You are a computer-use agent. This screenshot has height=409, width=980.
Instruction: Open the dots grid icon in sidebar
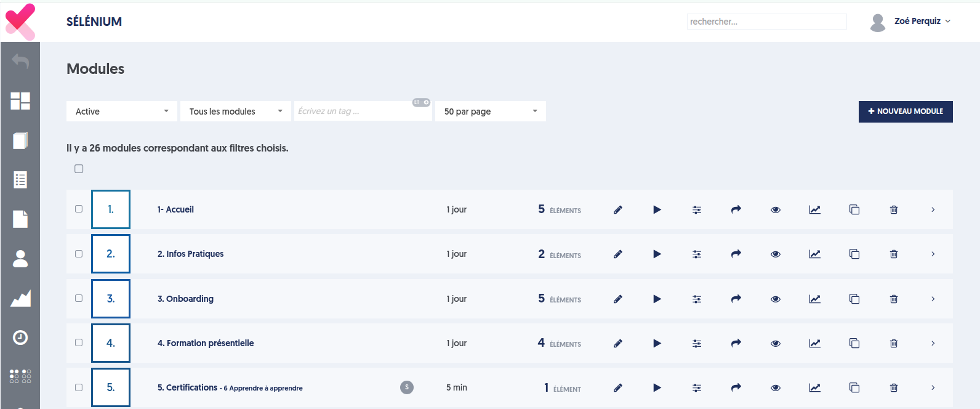coord(20,376)
